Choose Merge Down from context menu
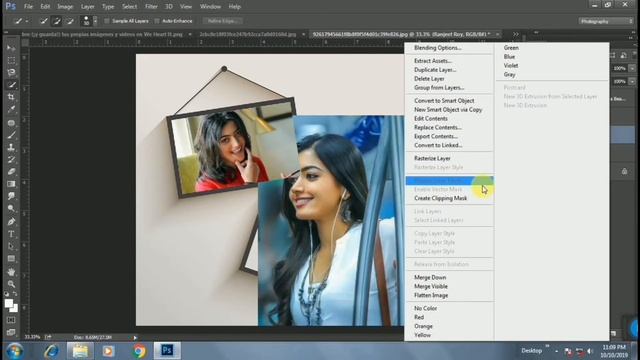The image size is (640, 360). pyautogui.click(x=430, y=278)
